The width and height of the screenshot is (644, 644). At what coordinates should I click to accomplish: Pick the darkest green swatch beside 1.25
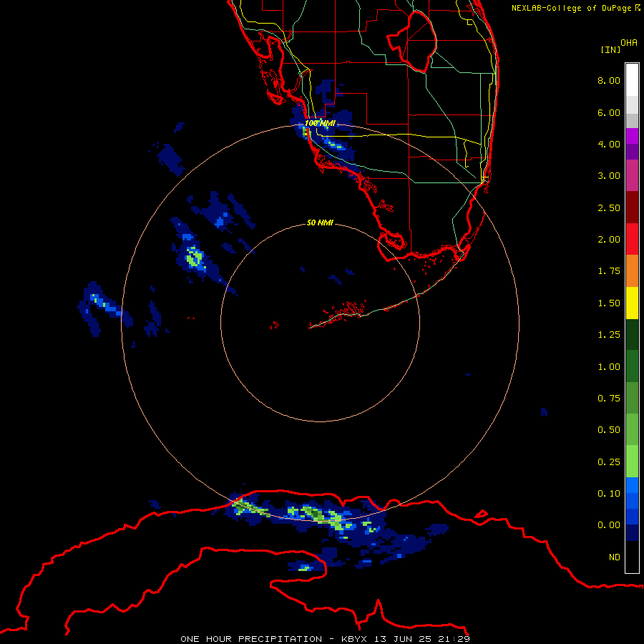point(632,334)
